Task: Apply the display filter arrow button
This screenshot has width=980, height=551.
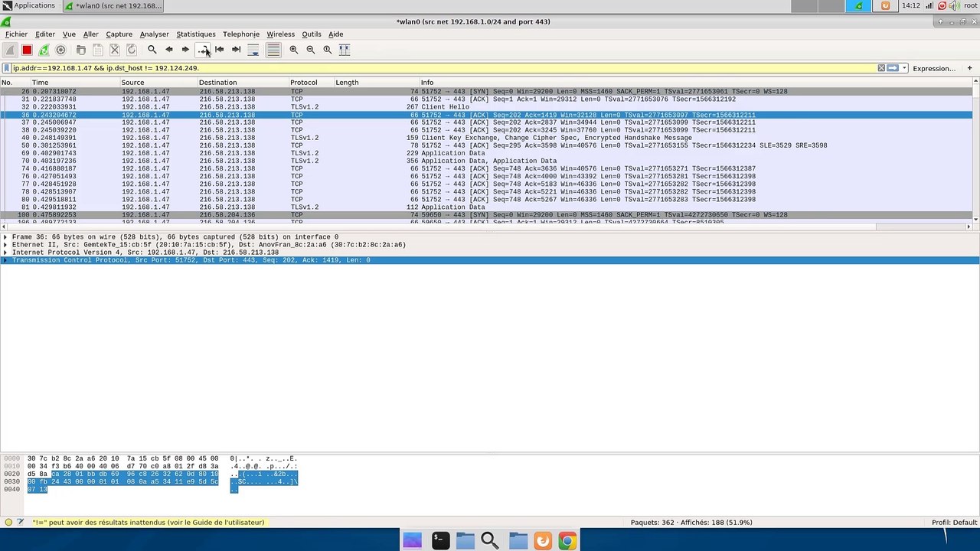Action: pos(893,68)
